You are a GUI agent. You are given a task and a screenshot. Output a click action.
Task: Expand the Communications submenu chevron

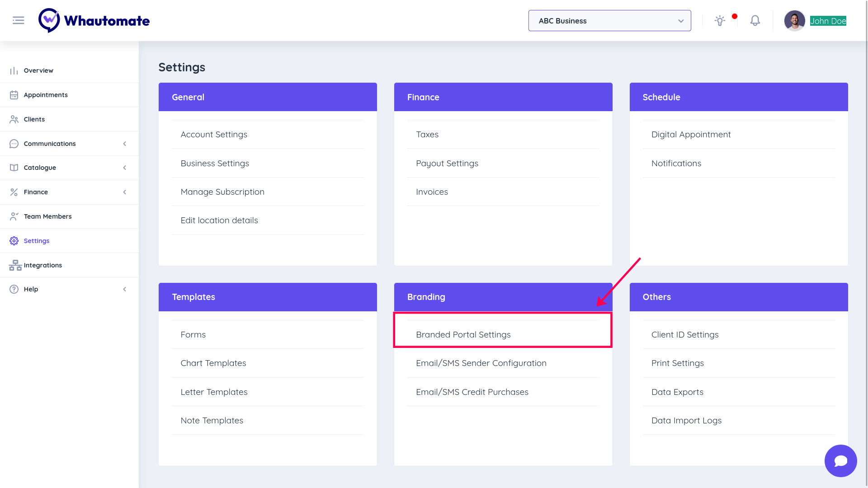(125, 144)
